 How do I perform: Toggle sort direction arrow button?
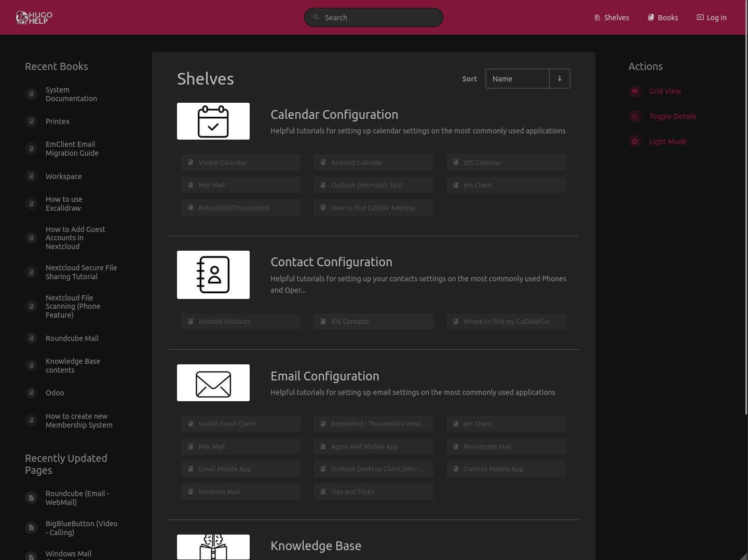pos(560,79)
